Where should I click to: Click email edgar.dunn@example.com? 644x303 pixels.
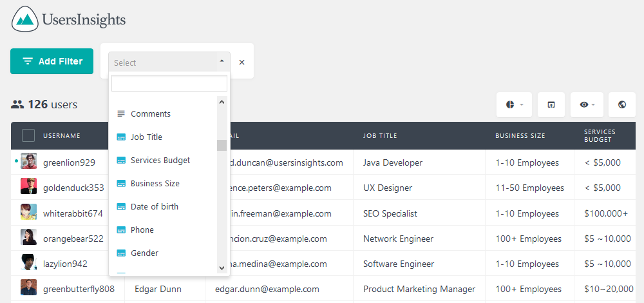pyautogui.click(x=267, y=289)
